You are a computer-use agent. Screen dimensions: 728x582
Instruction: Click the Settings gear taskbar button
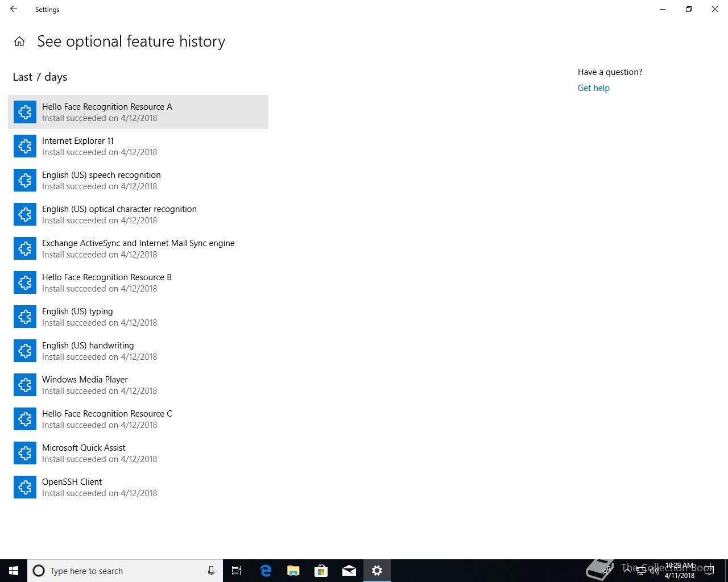click(x=377, y=571)
